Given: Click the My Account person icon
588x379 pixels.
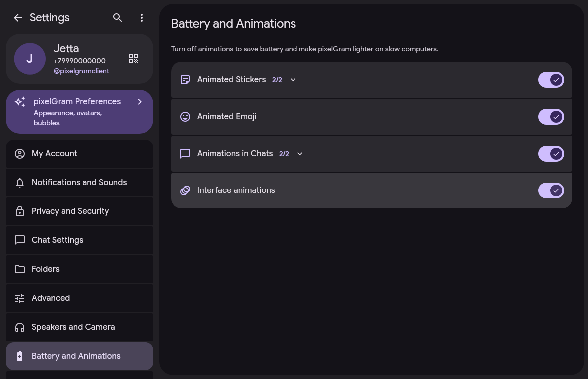Looking at the screenshot, I should click(20, 154).
